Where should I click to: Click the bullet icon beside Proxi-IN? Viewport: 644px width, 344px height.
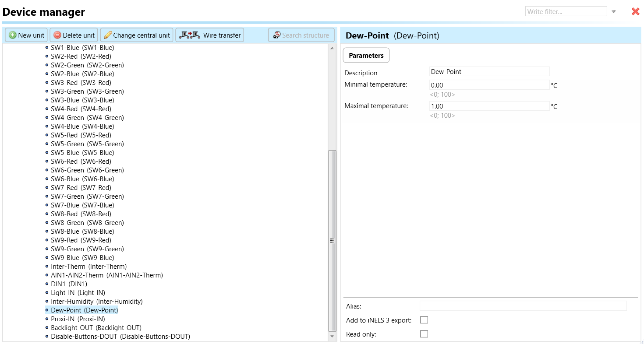[x=47, y=319]
